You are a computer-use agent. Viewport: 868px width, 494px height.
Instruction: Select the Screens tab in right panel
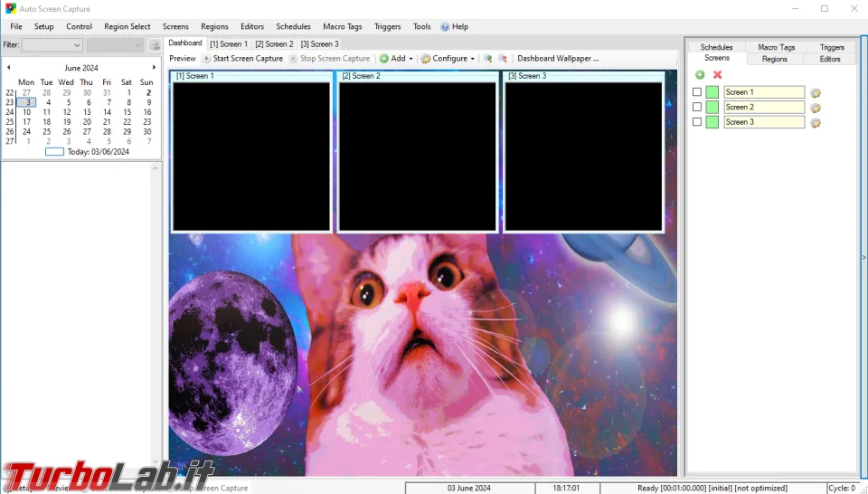click(717, 58)
